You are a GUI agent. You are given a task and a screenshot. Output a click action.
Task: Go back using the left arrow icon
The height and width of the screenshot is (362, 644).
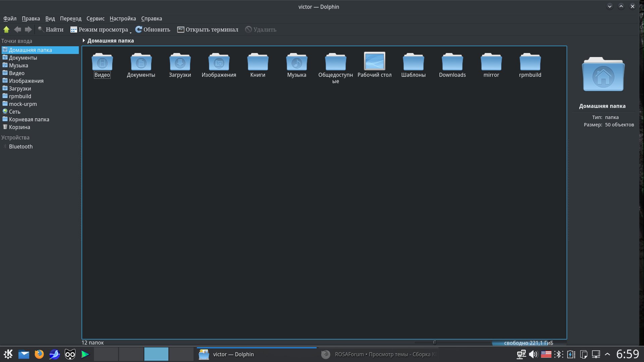tap(17, 29)
